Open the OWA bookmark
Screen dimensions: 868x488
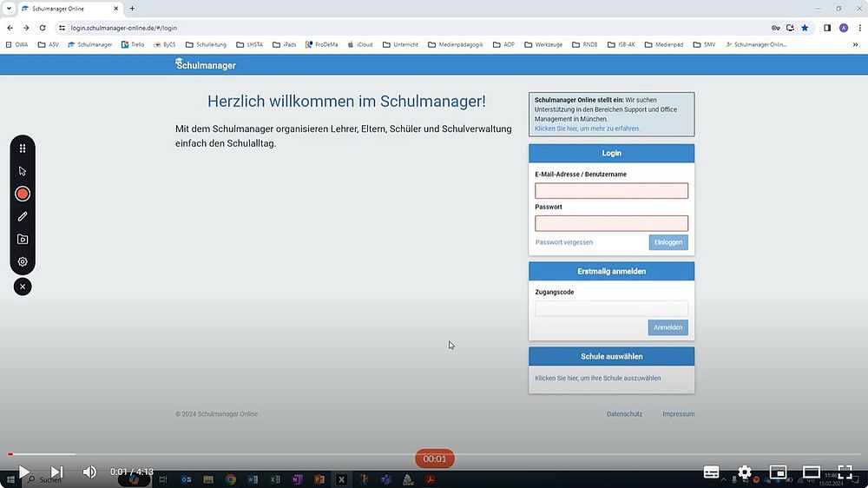tap(16, 44)
